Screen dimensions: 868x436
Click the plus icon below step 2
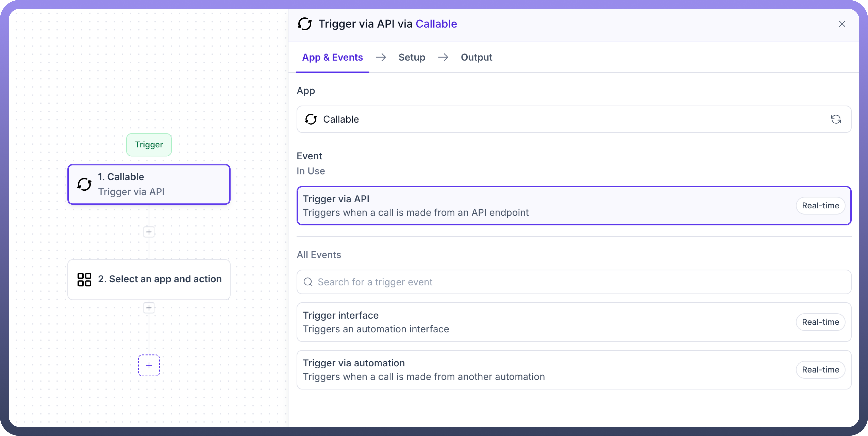pyautogui.click(x=149, y=308)
